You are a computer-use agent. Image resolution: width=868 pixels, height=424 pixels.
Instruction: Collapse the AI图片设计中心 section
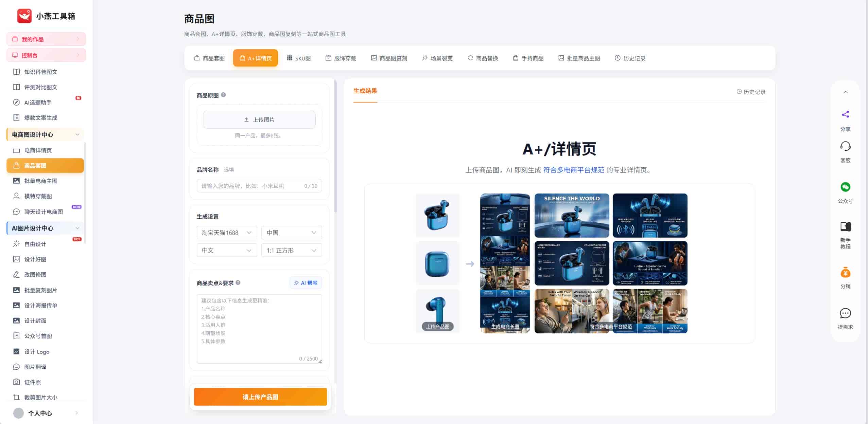tap(77, 228)
